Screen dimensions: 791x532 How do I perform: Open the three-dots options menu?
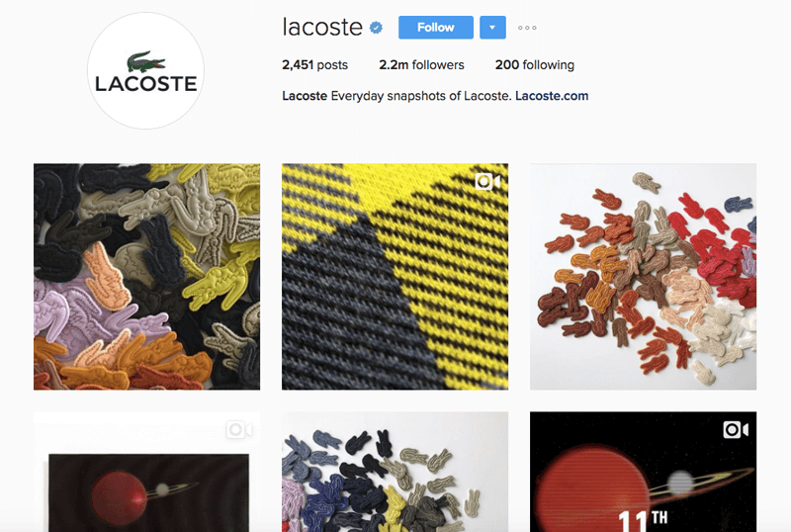click(527, 28)
